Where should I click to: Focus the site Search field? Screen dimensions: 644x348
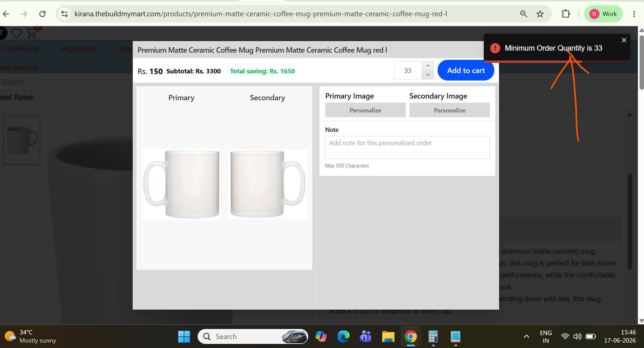[66, 82]
